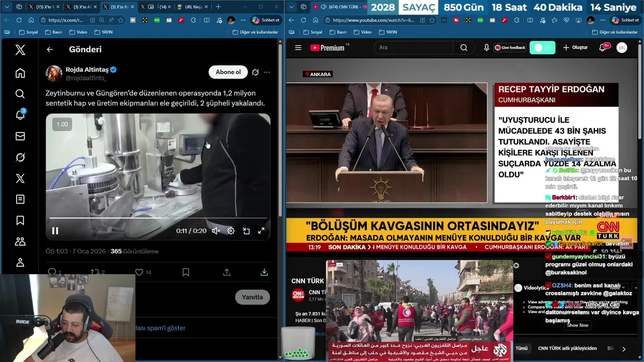Open the X video in fullscreen
The height and width of the screenshot is (362, 644).
[x=261, y=231]
